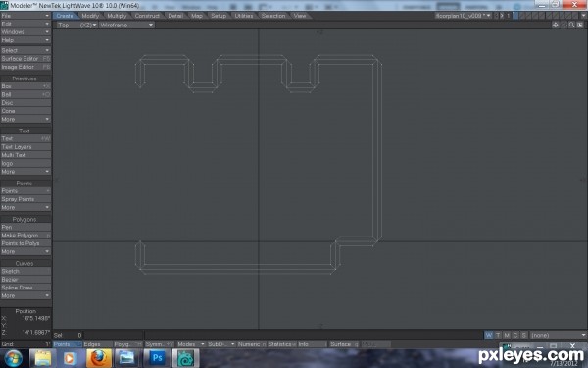Switch to the Map tab
Image resolution: width=588 pixels, height=368 pixels.
[197, 16]
